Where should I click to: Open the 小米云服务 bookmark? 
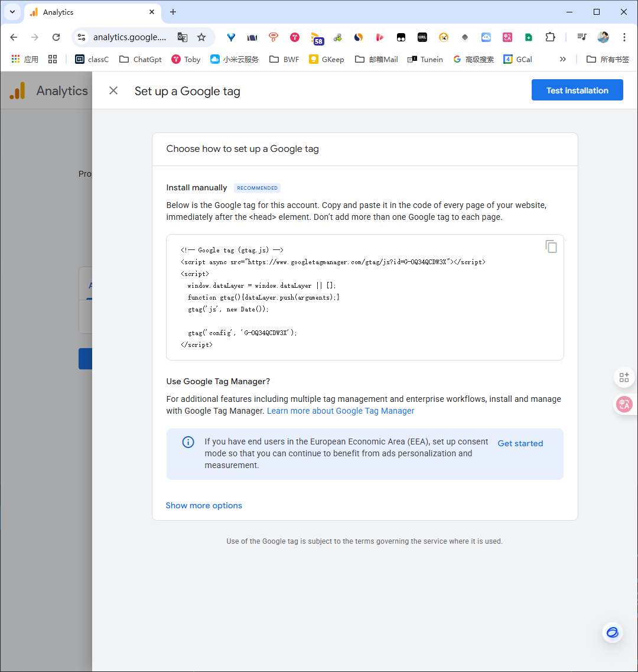click(x=235, y=59)
